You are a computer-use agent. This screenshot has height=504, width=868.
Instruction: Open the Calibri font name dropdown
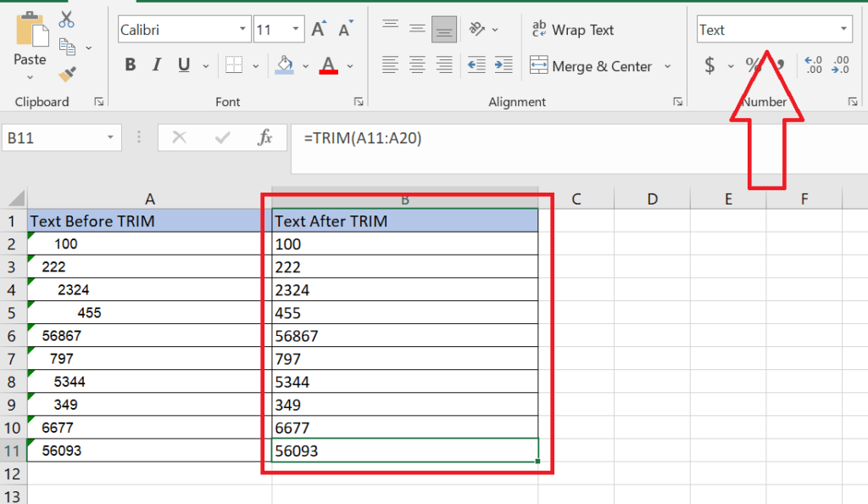tap(243, 28)
